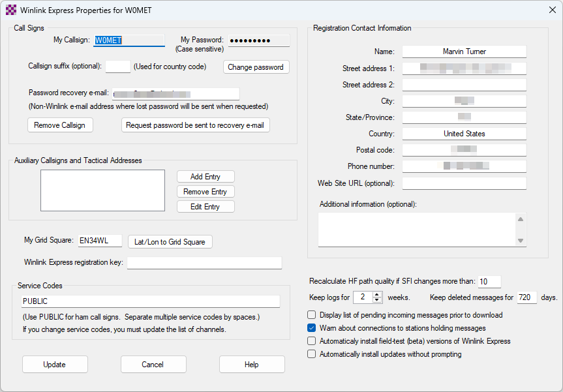
Task: Open Help for Winlink Express properties
Action: coord(252,364)
